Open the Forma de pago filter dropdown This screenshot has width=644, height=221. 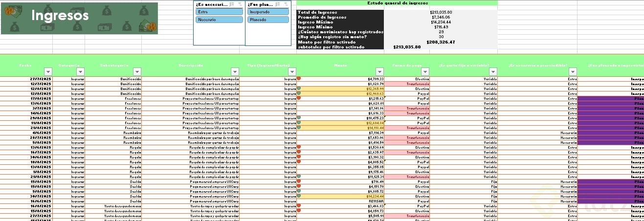tap(425, 71)
